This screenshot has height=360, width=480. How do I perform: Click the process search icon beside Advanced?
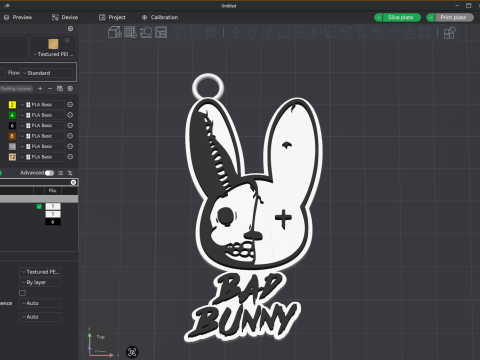[x=70, y=173]
